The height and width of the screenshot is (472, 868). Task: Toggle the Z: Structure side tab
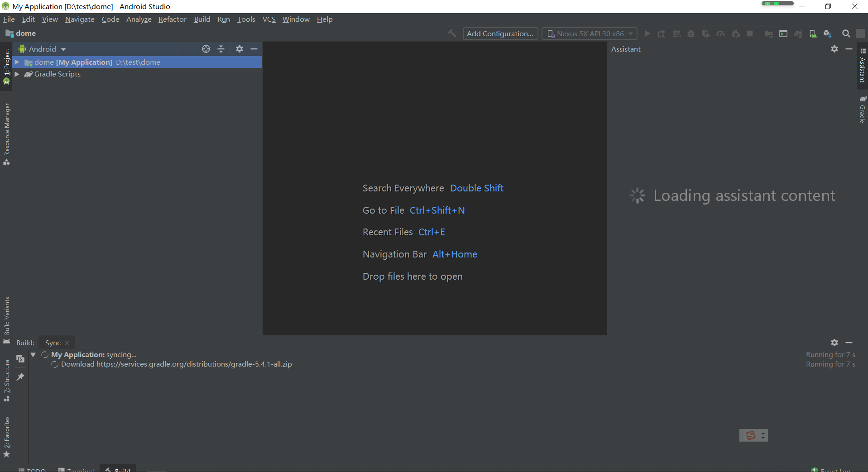pyautogui.click(x=6, y=381)
